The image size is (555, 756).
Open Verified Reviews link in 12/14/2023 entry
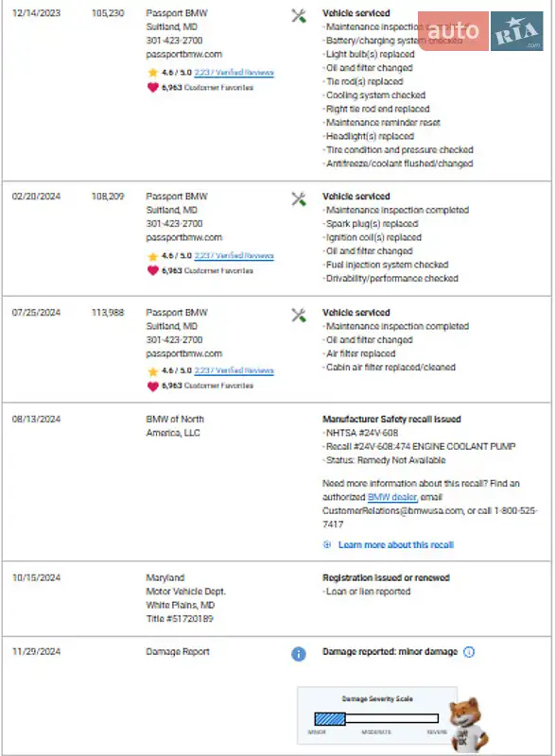pyautogui.click(x=234, y=73)
